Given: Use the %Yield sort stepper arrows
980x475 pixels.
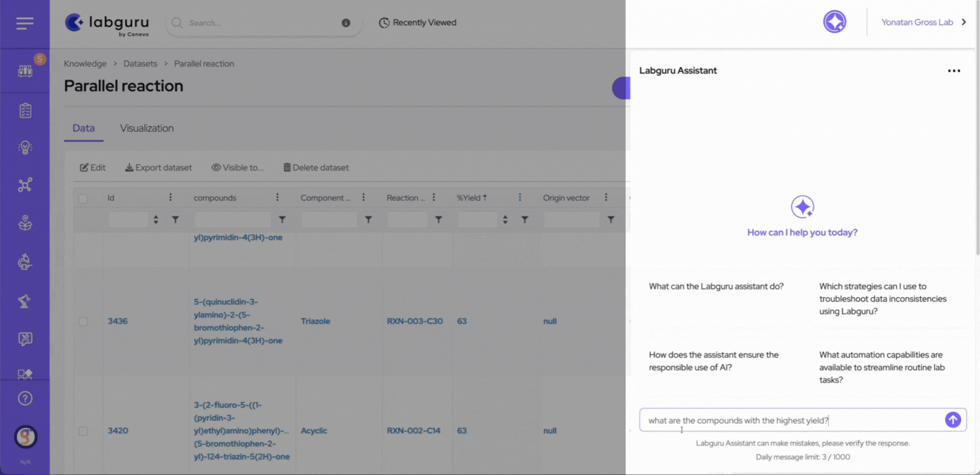Looking at the screenshot, I should tap(505, 219).
